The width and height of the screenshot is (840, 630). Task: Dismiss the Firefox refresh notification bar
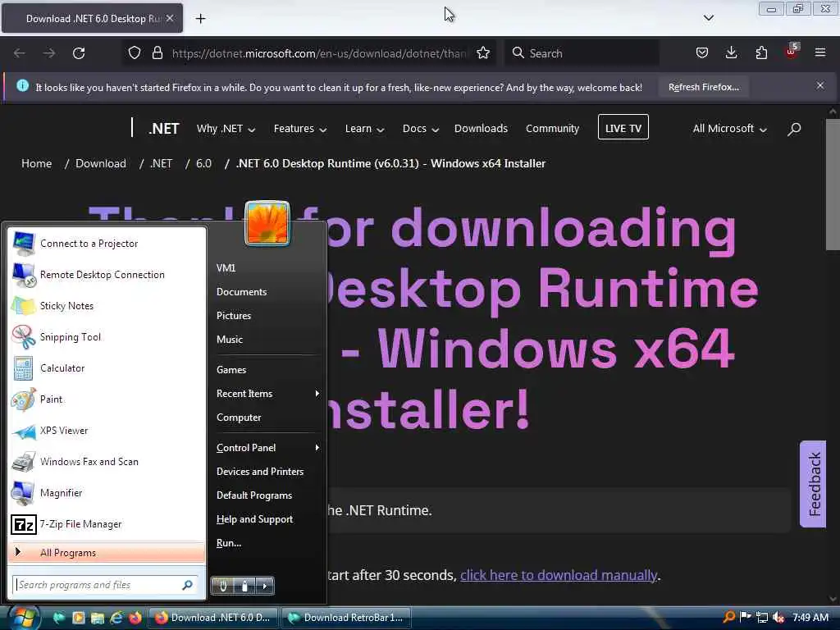tap(820, 85)
